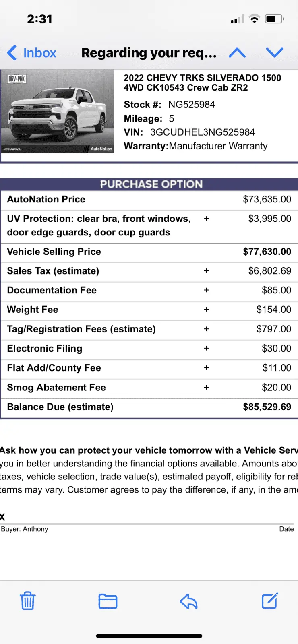This screenshot has height=644, width=298.
Task: Tap the email subject title
Action: pyautogui.click(x=149, y=53)
